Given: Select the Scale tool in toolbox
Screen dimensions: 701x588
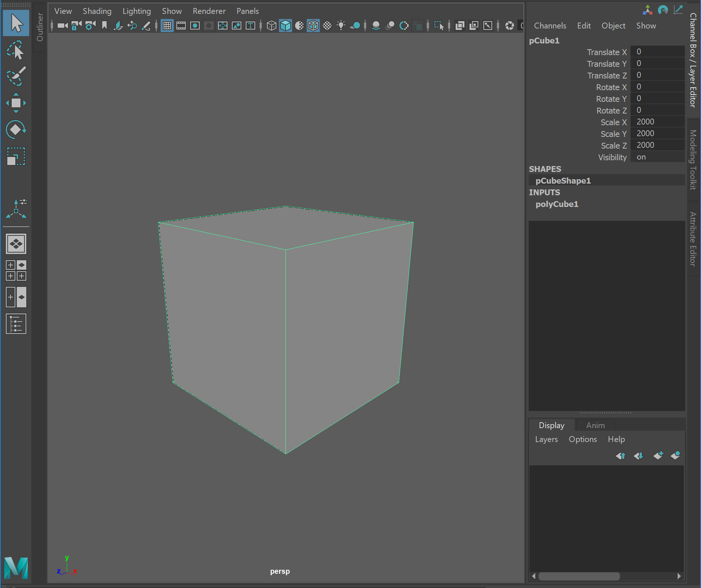Looking at the screenshot, I should [x=16, y=156].
